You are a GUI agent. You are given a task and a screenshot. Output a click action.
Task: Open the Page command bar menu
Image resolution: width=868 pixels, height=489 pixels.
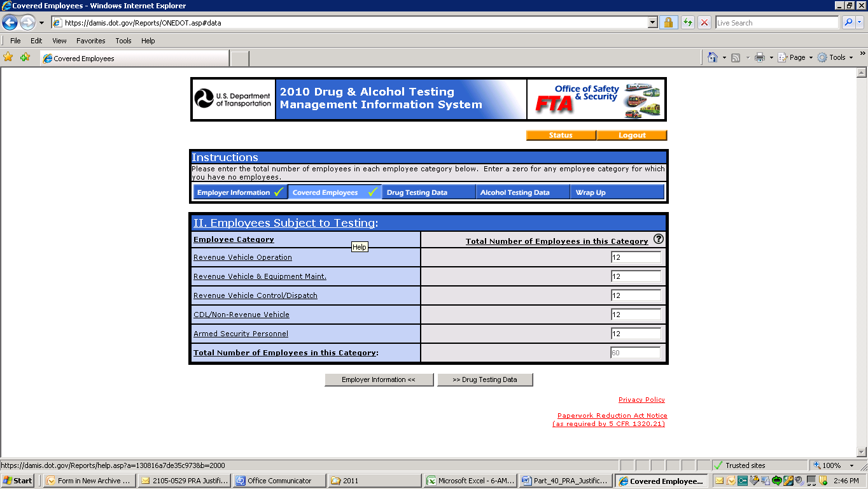click(795, 57)
